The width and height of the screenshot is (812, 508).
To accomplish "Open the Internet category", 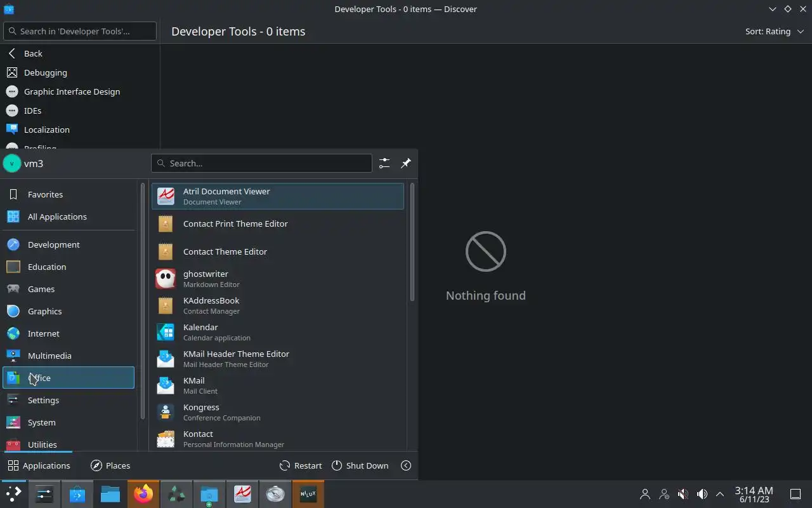I will [x=69, y=333].
